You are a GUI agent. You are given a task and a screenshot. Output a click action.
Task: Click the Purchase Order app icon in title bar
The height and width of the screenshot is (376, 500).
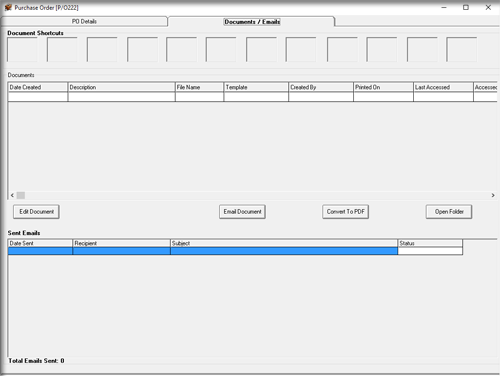[8, 7]
